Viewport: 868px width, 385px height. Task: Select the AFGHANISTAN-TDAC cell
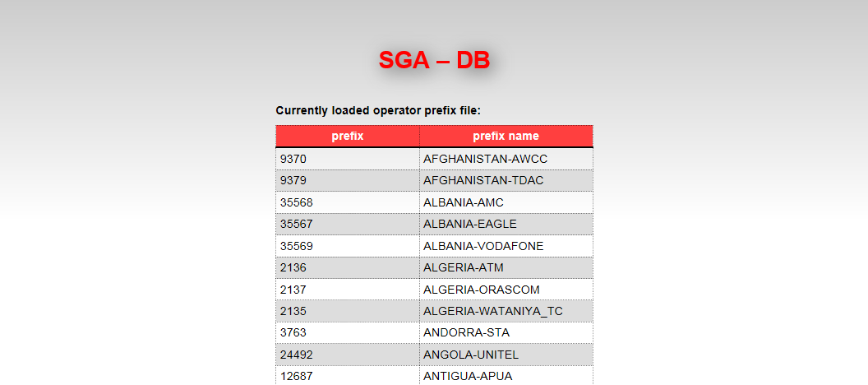(x=506, y=181)
